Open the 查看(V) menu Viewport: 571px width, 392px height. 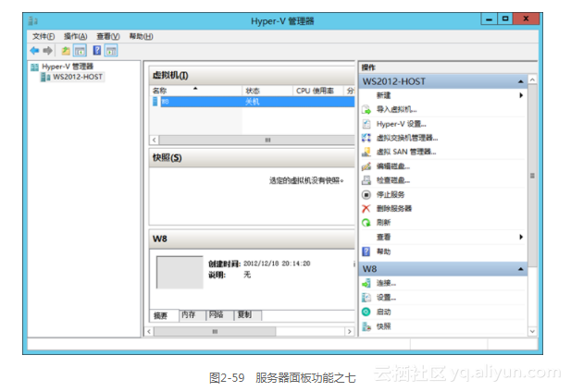coord(108,36)
